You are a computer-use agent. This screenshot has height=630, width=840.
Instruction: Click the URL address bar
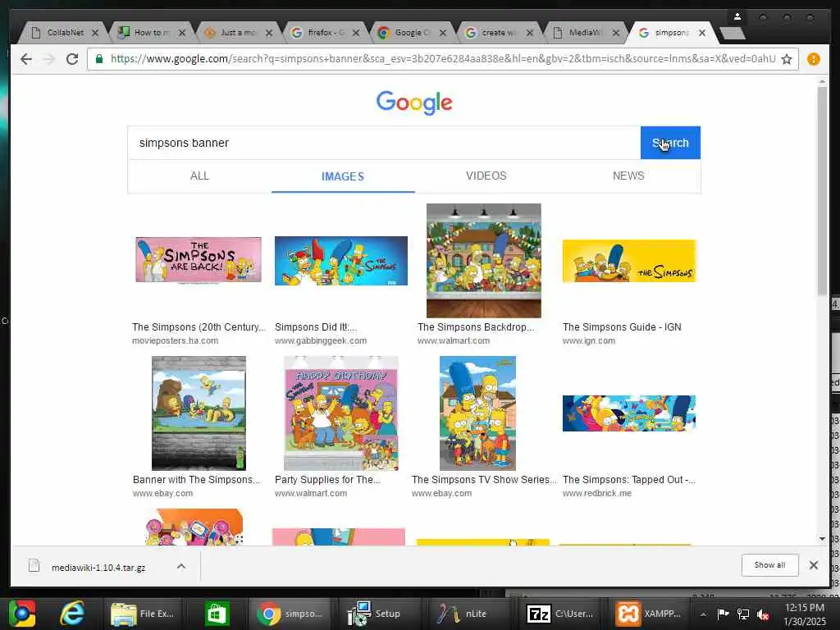point(442,59)
